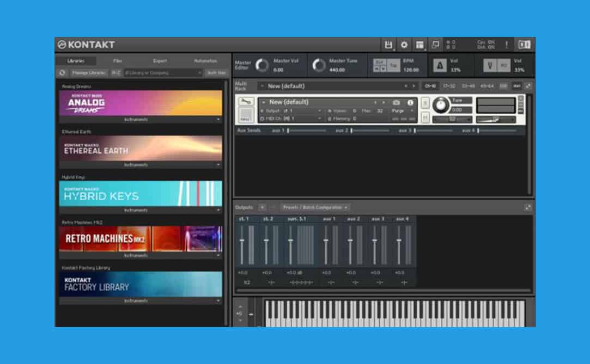Click the Master Vol knob

coord(262,65)
